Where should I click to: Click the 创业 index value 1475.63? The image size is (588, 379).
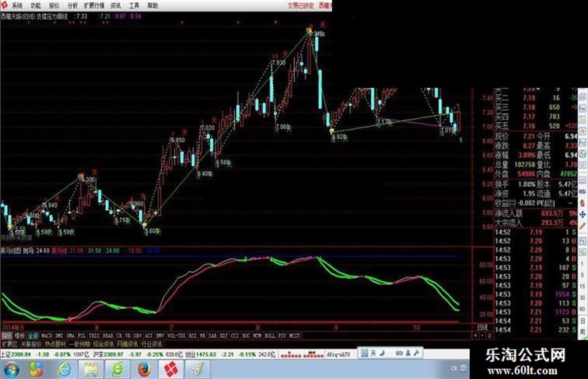click(206, 355)
